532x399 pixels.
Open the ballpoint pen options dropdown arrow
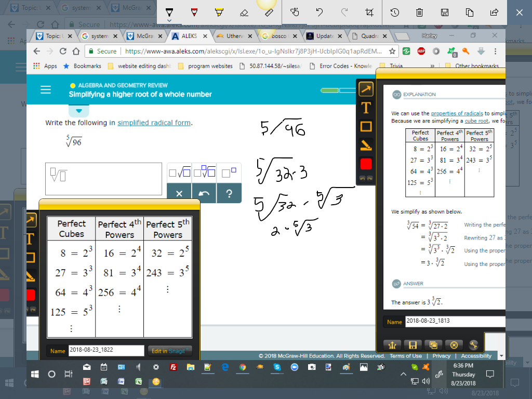[168, 20]
